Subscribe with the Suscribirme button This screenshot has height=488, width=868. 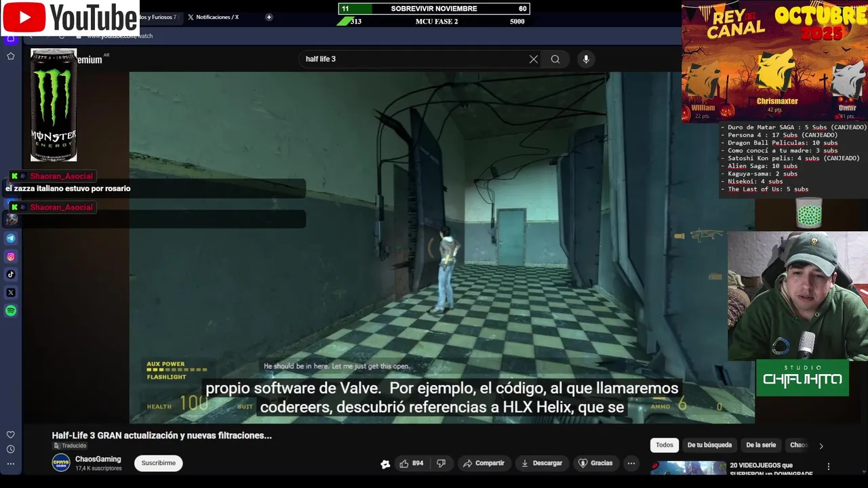point(159,463)
